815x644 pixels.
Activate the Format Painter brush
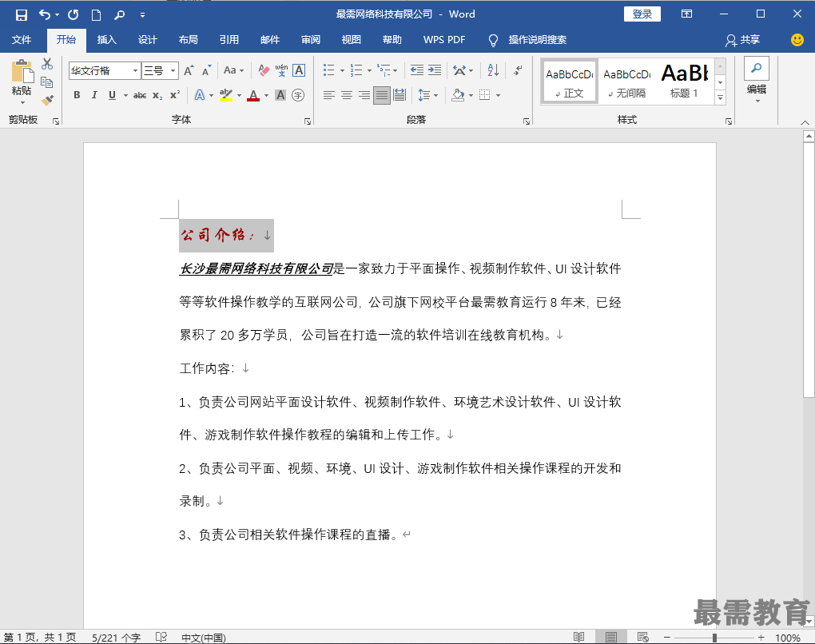(x=47, y=100)
